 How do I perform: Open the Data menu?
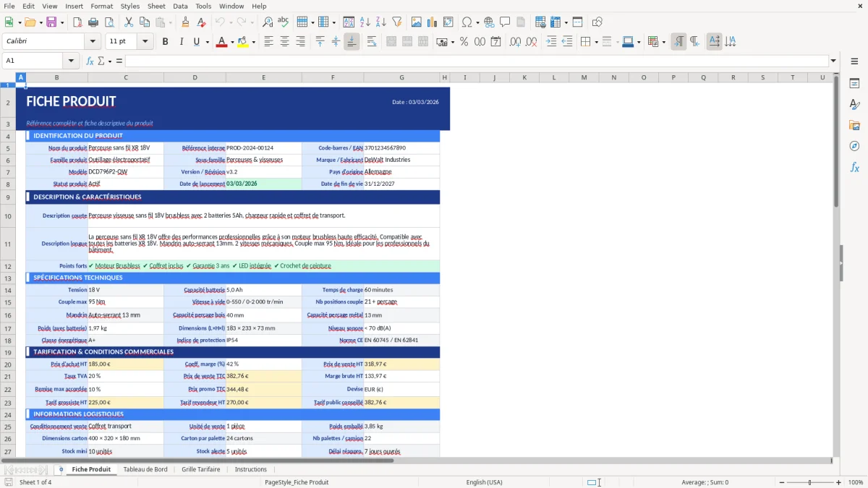[179, 6]
